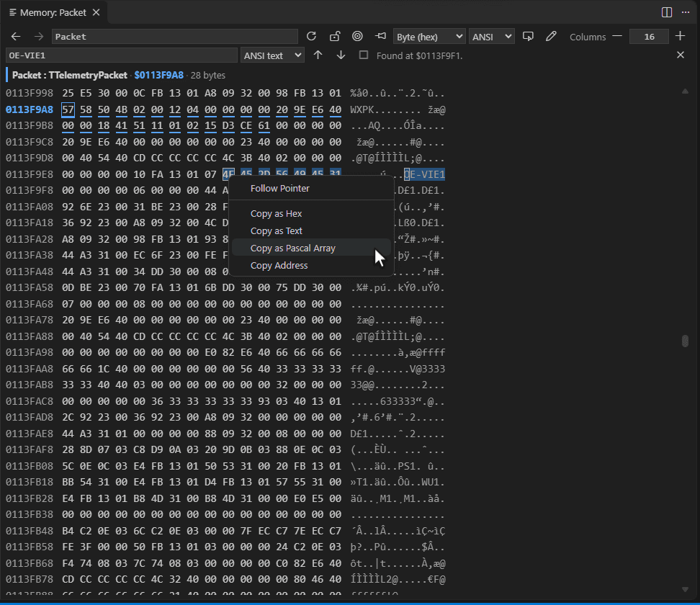This screenshot has height=605, width=700.
Task: Choose Copy Address from context menu
Action: tap(312, 266)
